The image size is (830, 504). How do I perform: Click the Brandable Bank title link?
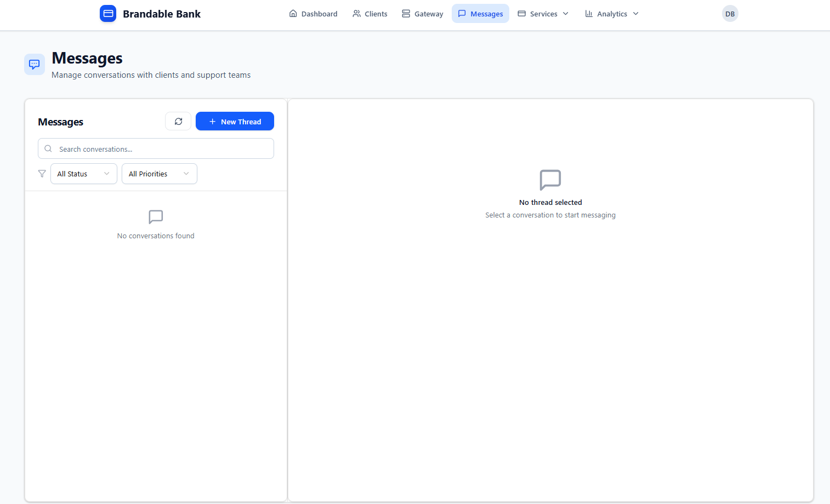(162, 14)
